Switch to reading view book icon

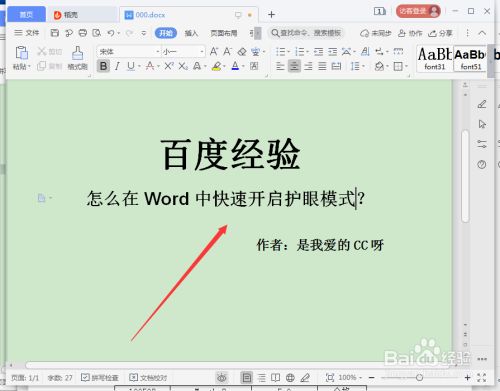point(275,377)
